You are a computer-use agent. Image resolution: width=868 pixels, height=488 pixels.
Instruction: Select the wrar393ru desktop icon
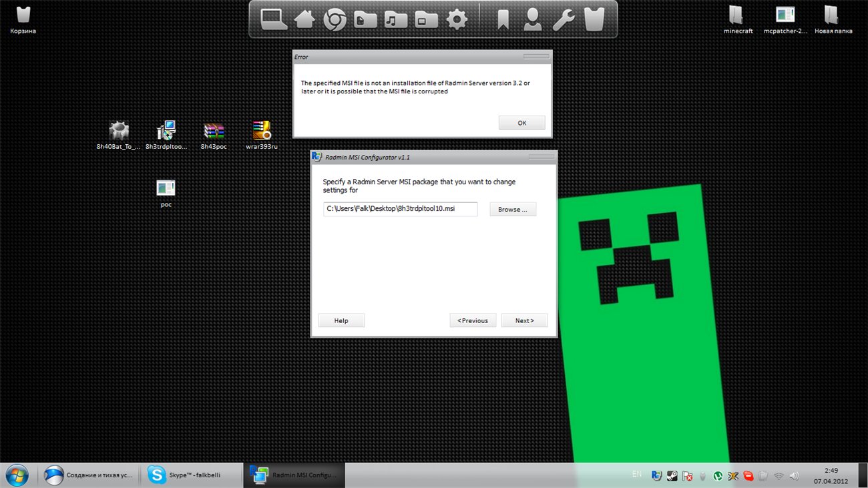[x=261, y=136]
